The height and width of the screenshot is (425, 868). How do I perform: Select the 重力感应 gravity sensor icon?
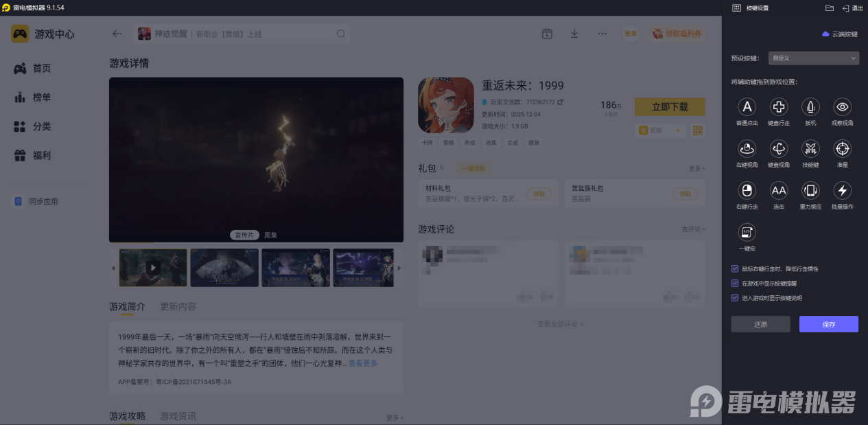[x=810, y=192]
